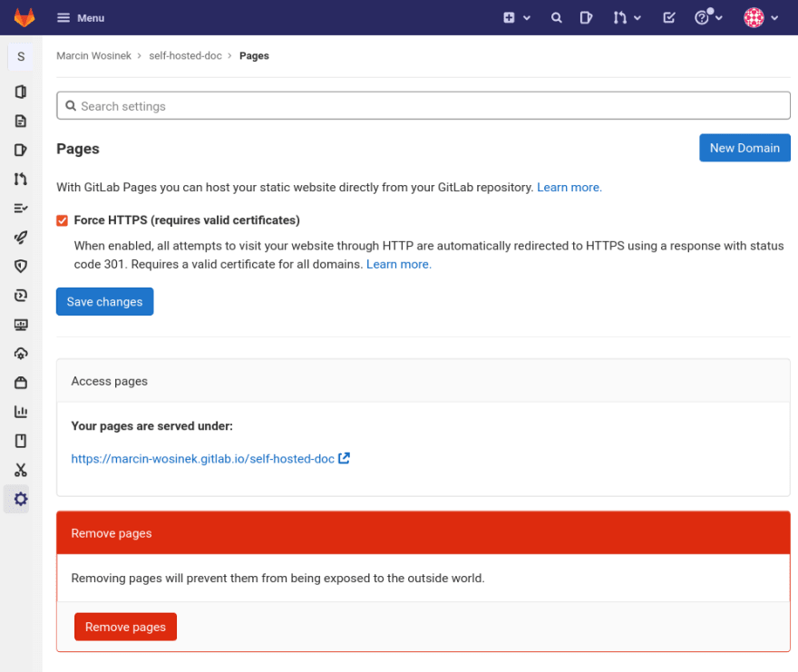Open Monitor screen sidebar icon
The image size is (798, 672).
pos(21,325)
